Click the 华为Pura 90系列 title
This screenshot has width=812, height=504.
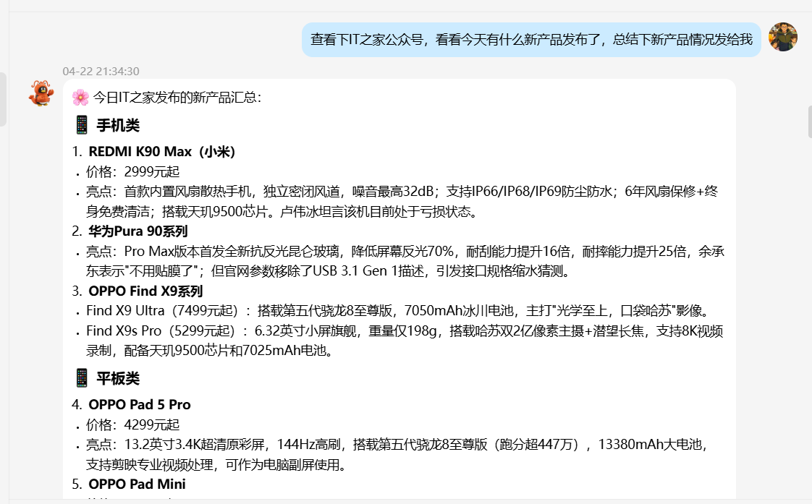click(138, 231)
